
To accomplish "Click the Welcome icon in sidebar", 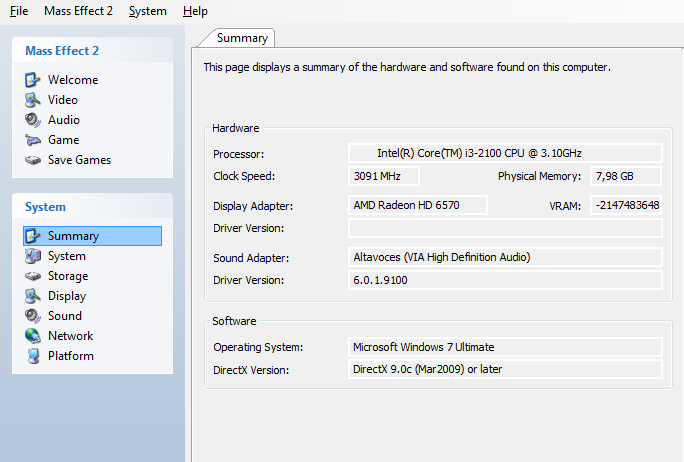I will (x=32, y=80).
